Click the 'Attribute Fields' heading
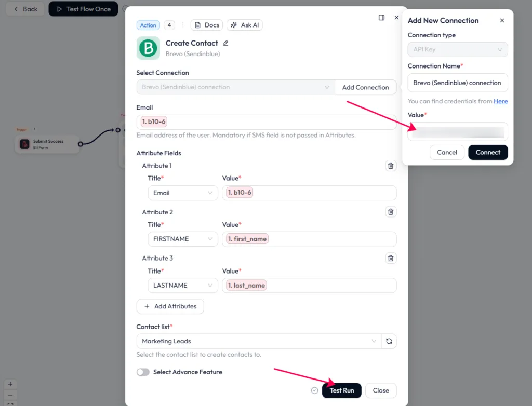Image resolution: width=532 pixels, height=406 pixels. tap(158, 153)
